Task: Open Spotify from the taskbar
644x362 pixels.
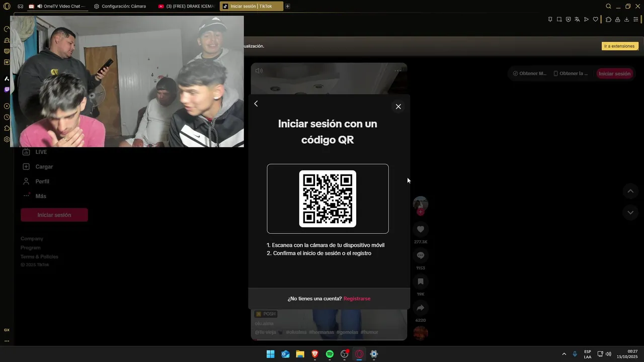Action: click(330, 354)
